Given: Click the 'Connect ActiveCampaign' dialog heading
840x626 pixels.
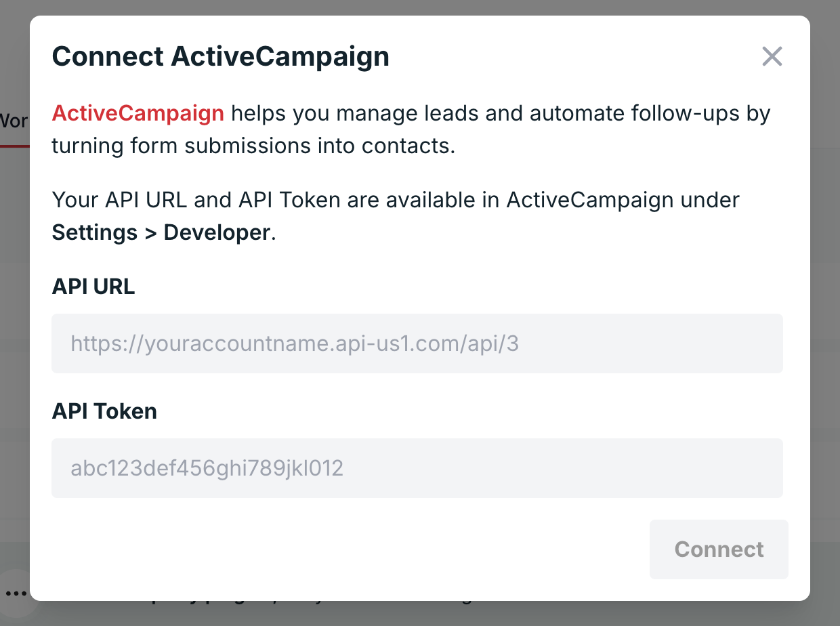Looking at the screenshot, I should point(221,56).
